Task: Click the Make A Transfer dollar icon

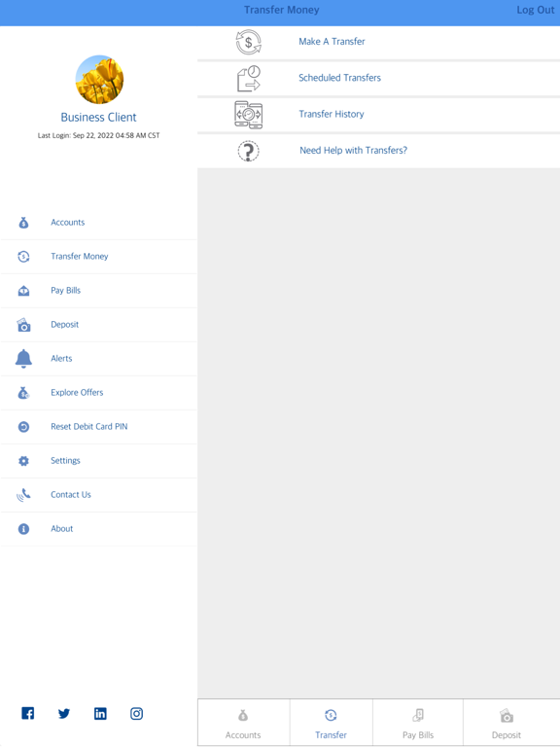Action: click(249, 42)
